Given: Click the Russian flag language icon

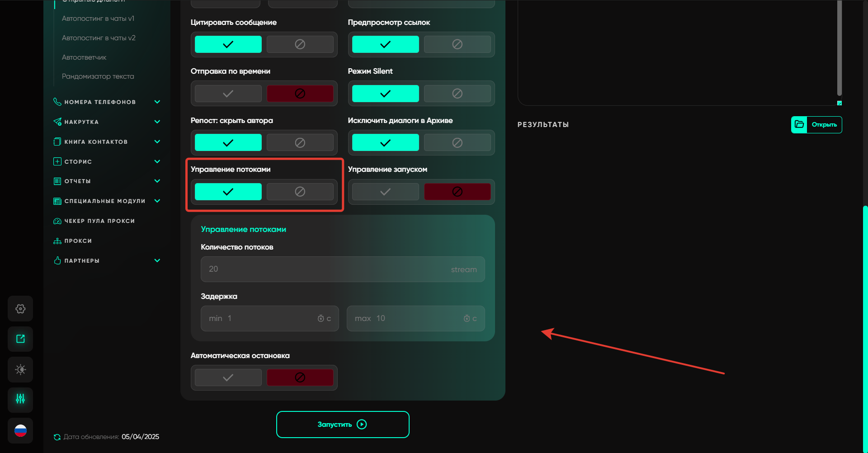Looking at the screenshot, I should [x=20, y=430].
